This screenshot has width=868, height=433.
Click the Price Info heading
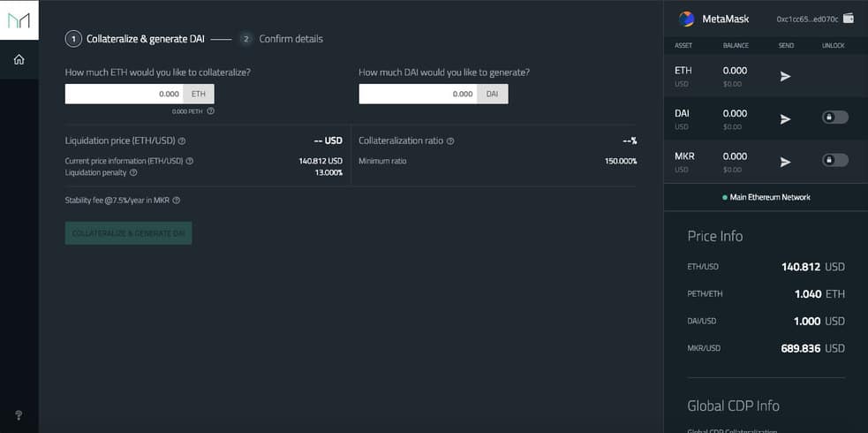[714, 236]
